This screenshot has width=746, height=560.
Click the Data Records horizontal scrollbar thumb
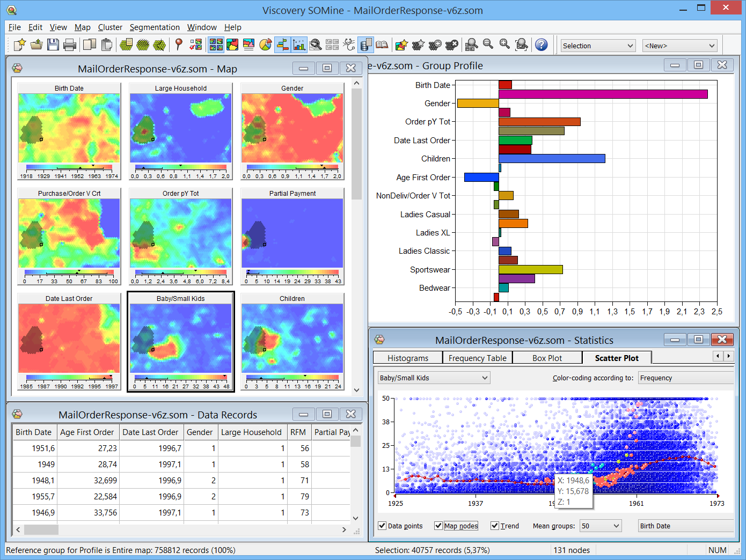point(41,530)
